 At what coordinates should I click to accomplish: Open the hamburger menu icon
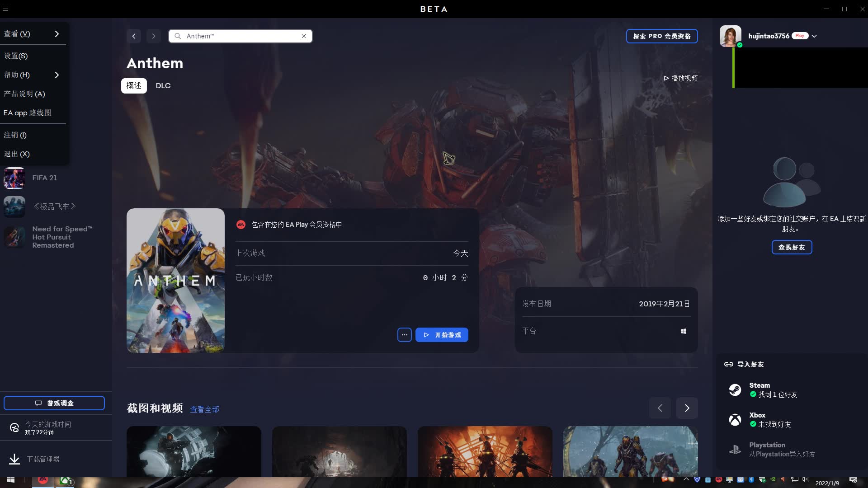coord(5,9)
